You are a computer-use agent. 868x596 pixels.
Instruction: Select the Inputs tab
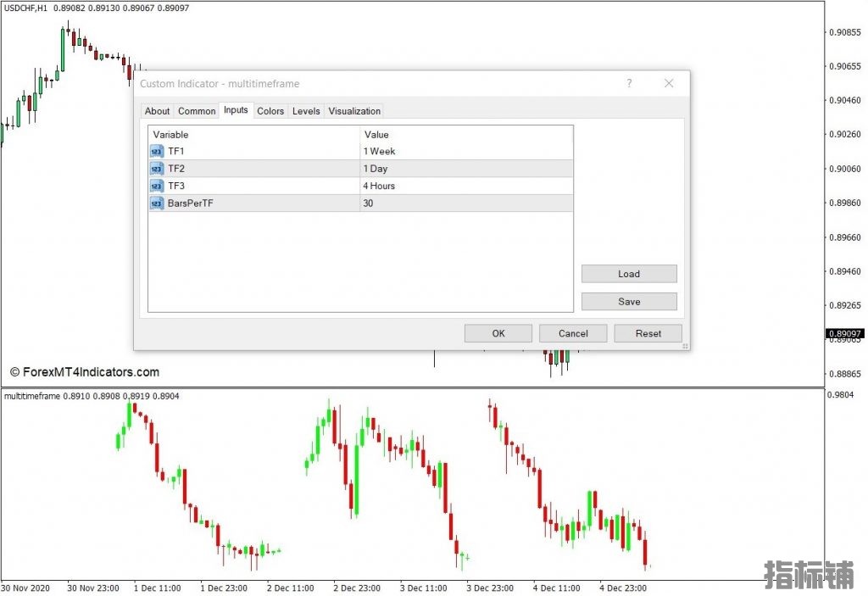[x=236, y=109]
